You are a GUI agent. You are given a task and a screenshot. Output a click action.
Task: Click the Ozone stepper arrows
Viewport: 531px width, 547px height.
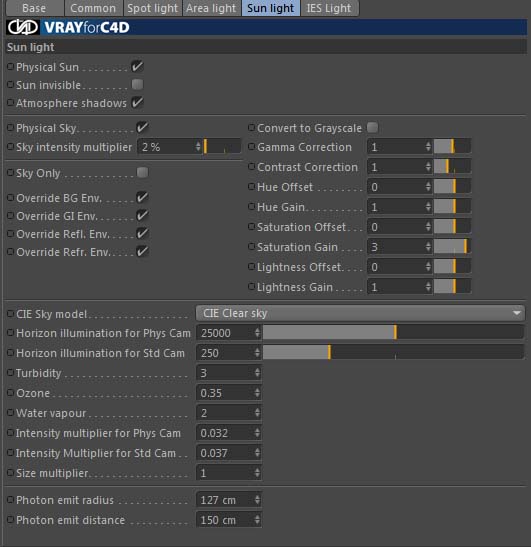tap(257, 393)
